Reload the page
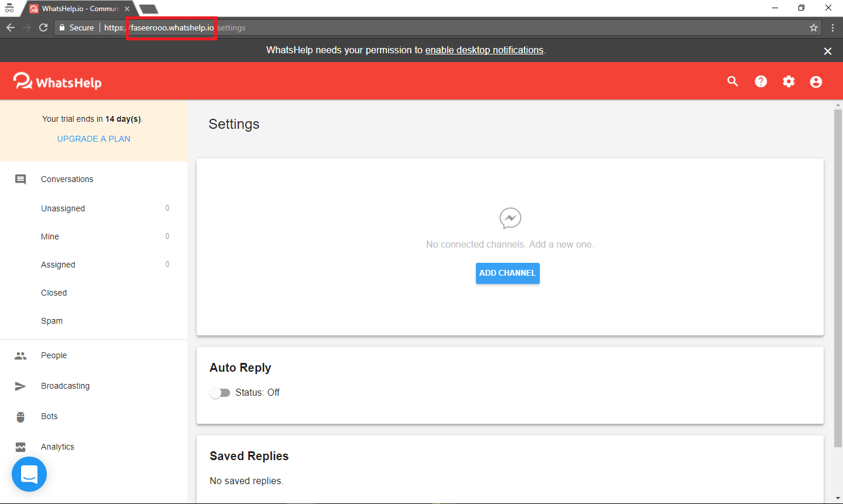Image resolution: width=843 pixels, height=504 pixels. (43, 28)
